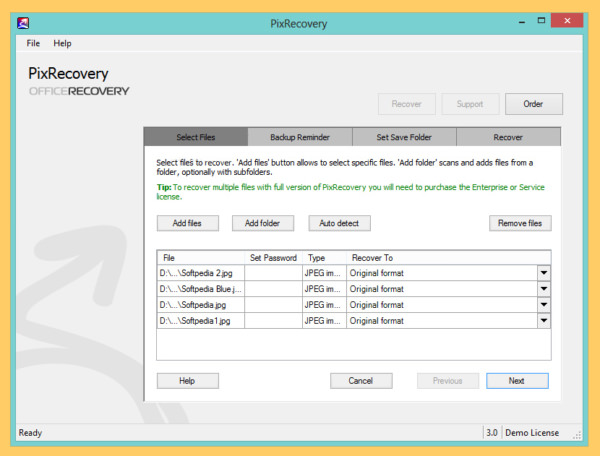Switch to the Set Save Folder tab
600x456 pixels.
click(403, 137)
